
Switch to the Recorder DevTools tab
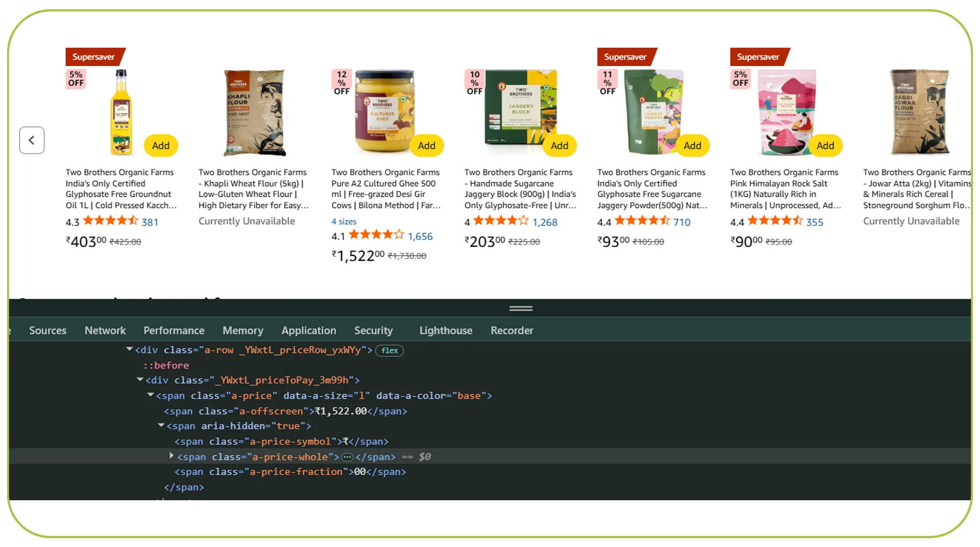512,330
